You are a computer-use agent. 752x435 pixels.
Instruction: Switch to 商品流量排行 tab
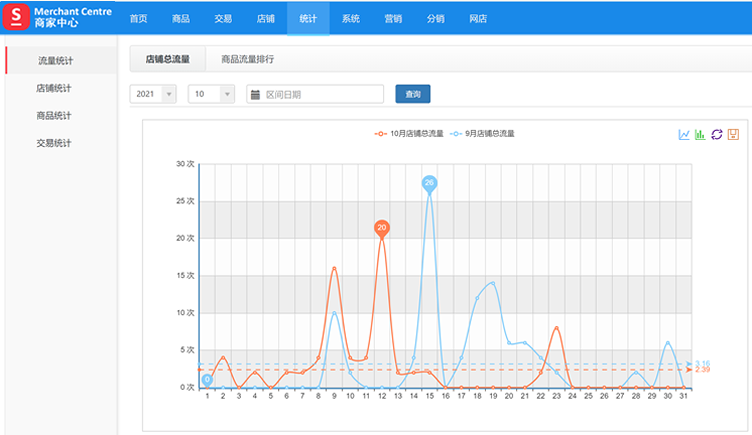(x=247, y=59)
